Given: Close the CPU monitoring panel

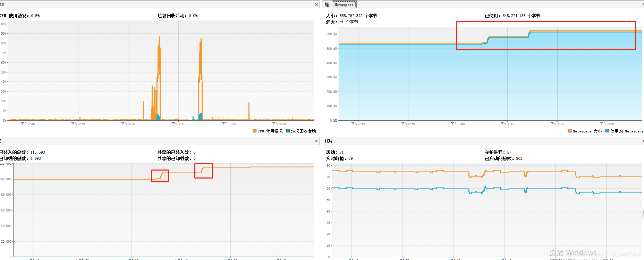Looking at the screenshot, I should point(316,5).
